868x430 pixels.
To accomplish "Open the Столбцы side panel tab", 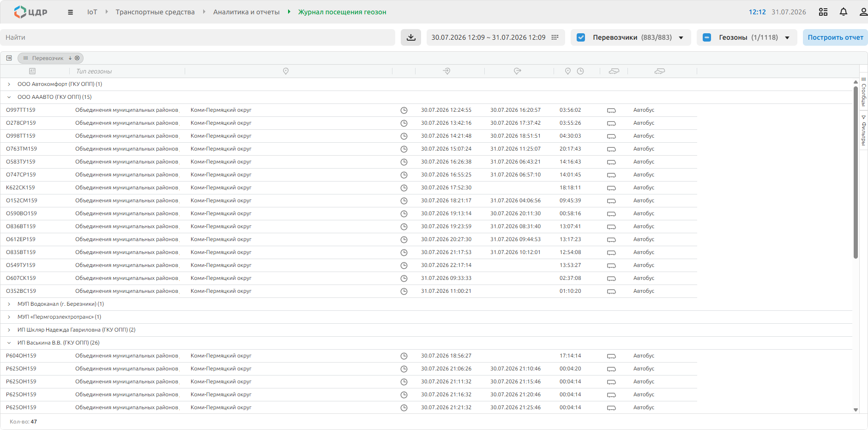I will (x=863, y=91).
